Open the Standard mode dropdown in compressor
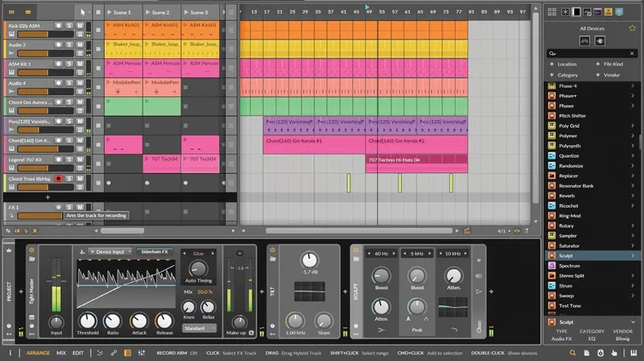 point(199,328)
